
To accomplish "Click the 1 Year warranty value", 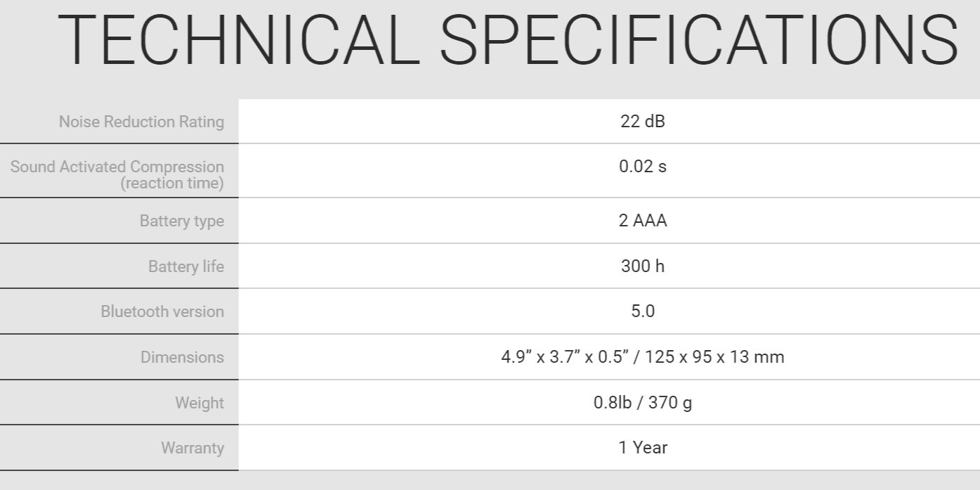I will 643,447.
